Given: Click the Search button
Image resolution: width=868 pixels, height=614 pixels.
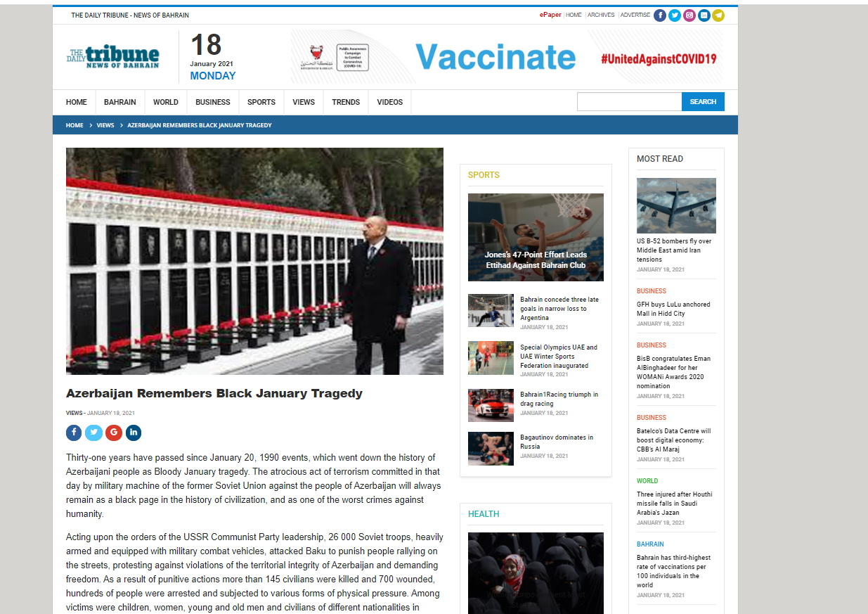Looking at the screenshot, I should click(703, 102).
